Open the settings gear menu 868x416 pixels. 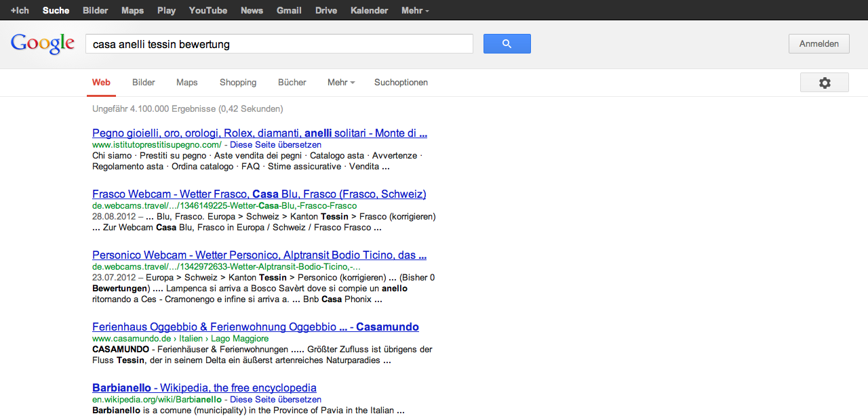click(824, 83)
